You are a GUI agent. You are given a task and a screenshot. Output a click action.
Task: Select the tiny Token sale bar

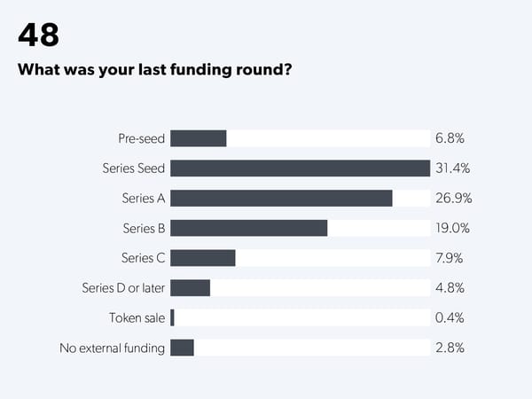(x=172, y=317)
